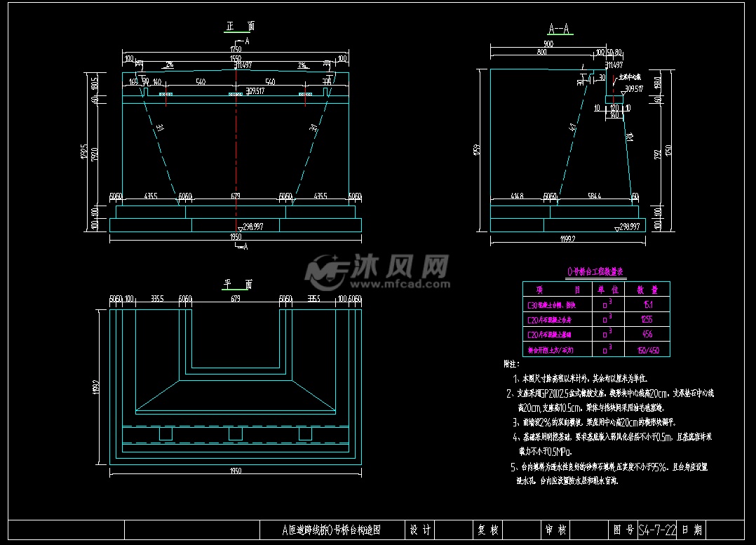Click the 沐风网 watermark logo
756x545 pixels.
point(378,270)
